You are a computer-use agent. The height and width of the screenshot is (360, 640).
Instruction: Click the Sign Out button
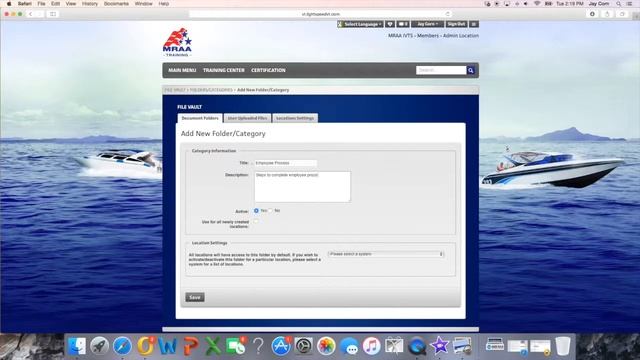click(x=456, y=24)
